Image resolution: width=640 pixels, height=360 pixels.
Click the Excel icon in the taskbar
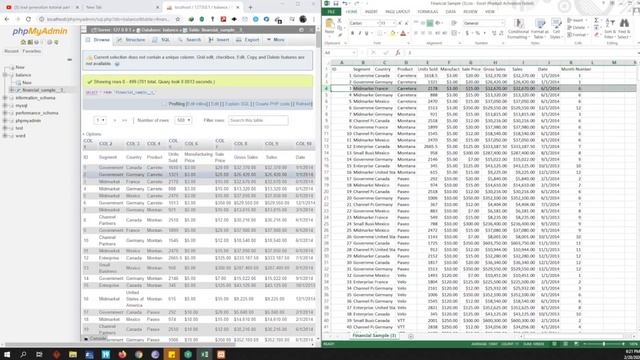pos(204,354)
